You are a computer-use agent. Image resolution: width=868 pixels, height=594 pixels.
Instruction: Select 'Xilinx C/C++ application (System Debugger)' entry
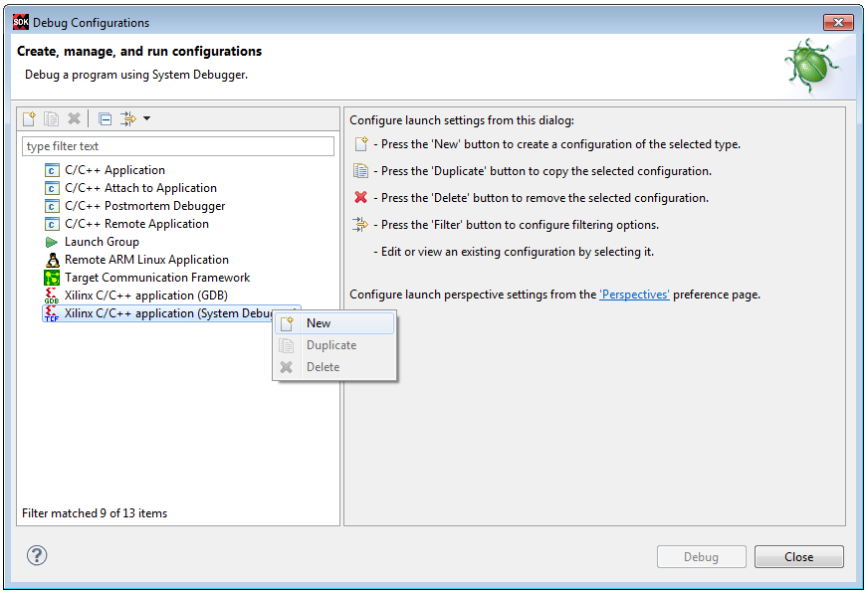(171, 313)
